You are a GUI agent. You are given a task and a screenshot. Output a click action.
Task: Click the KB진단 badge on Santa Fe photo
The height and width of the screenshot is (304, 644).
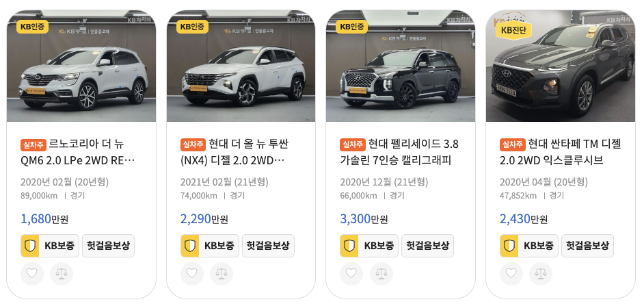point(513,30)
